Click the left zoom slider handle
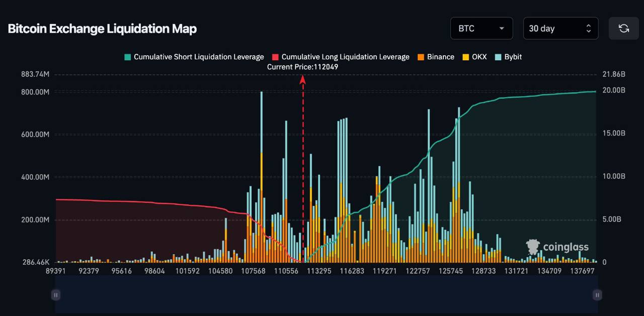 tap(56, 295)
